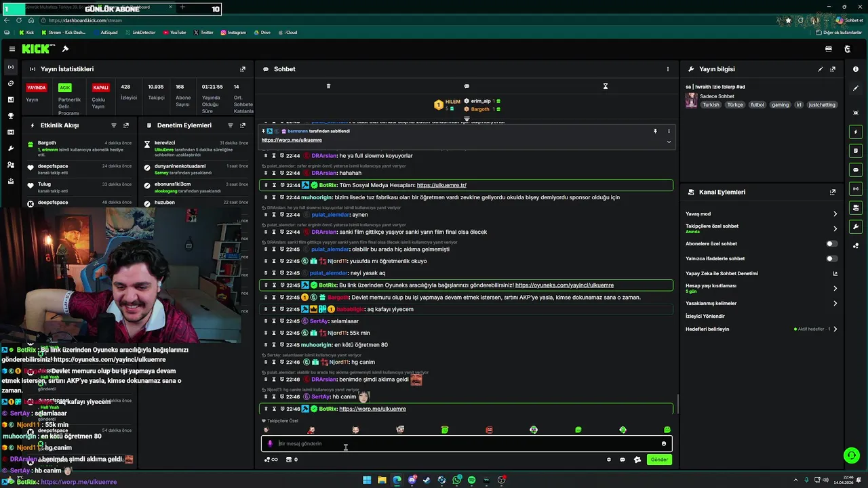This screenshot has height=488, width=868.
Task: Open the wrench settings item in the left sidebar
Action: tap(10, 148)
